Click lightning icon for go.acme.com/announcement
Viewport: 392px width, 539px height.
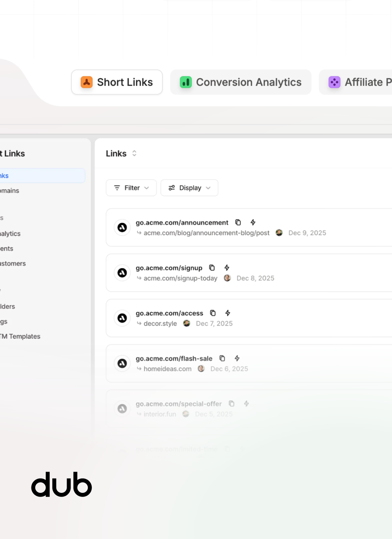(253, 223)
